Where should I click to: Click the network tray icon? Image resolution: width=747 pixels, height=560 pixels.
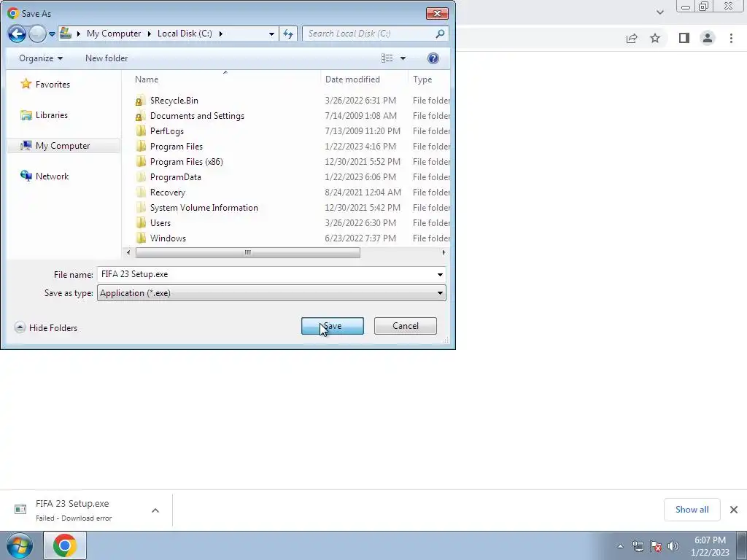[x=638, y=546]
